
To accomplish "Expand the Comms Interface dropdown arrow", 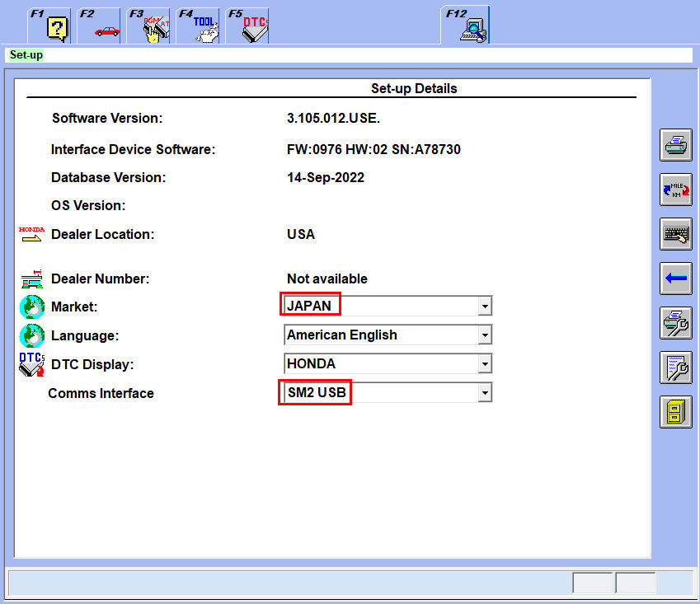I will 484,393.
